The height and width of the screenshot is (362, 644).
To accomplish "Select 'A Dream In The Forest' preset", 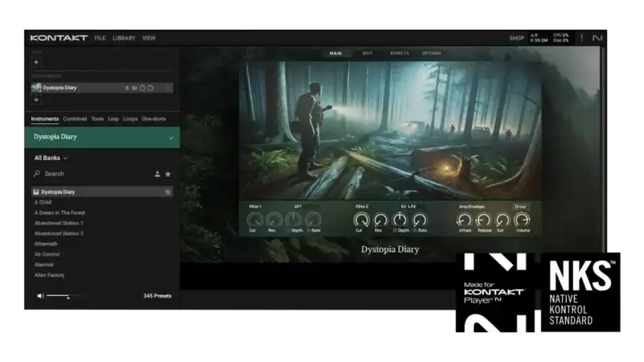I will click(x=60, y=212).
